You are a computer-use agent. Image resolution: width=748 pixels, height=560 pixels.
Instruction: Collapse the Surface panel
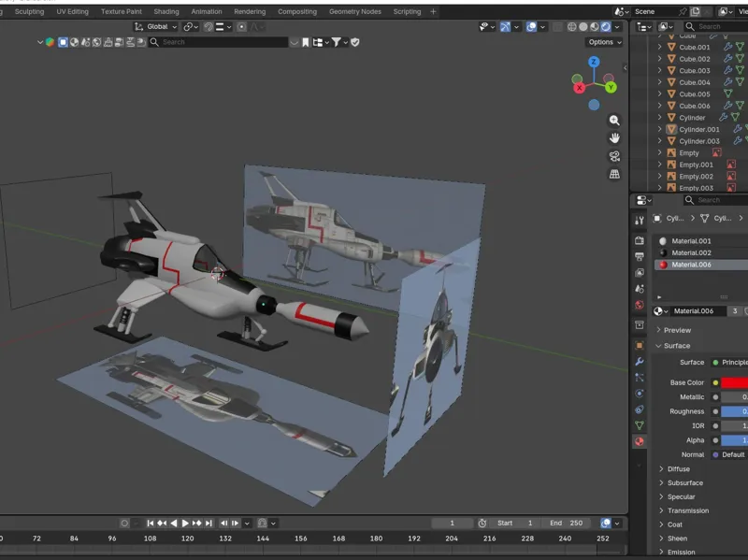pyautogui.click(x=658, y=345)
